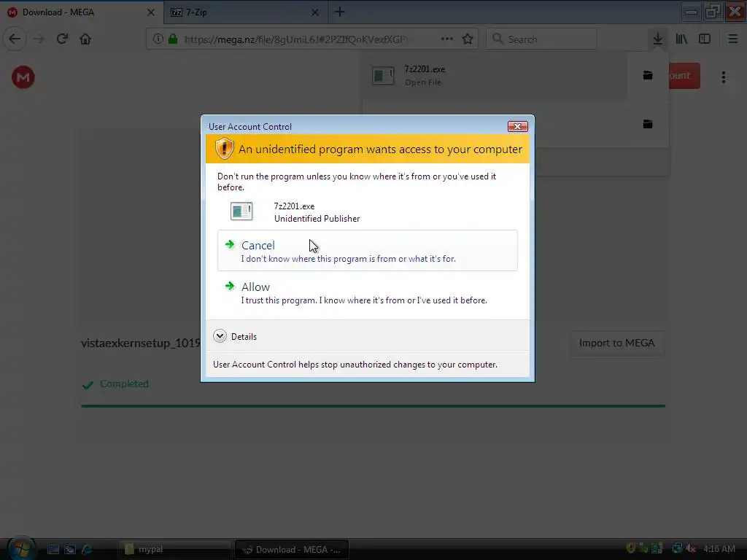Click the UAC warning shield icon

click(224, 149)
